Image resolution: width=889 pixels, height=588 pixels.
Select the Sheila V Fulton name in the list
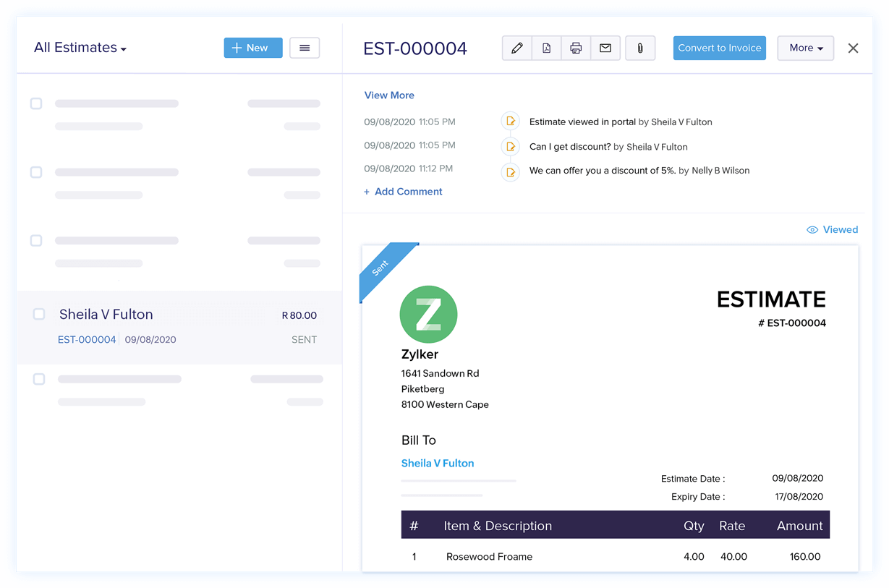106,315
